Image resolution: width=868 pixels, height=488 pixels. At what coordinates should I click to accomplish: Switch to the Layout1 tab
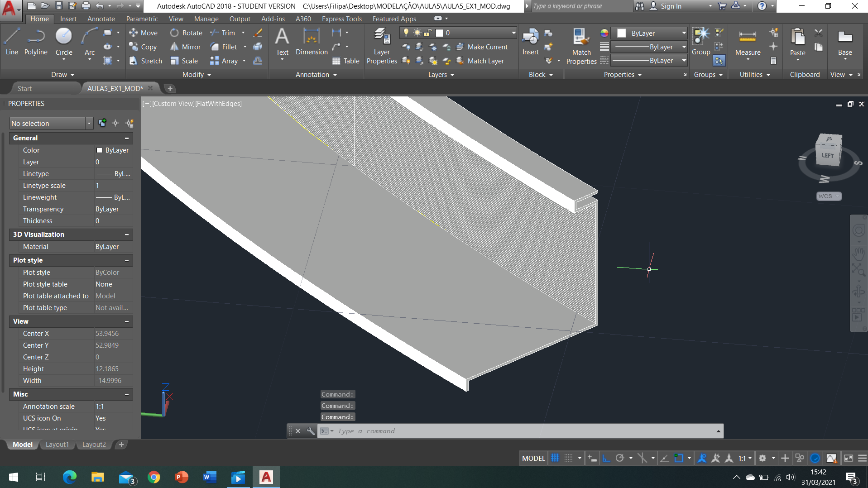[x=57, y=445]
